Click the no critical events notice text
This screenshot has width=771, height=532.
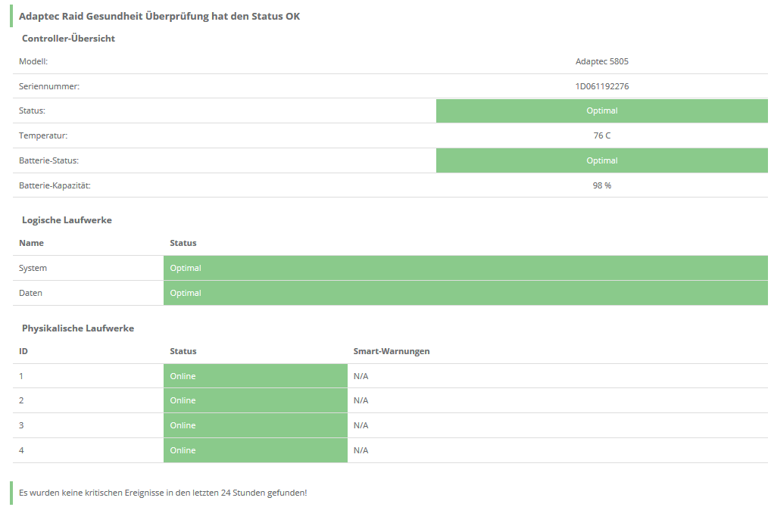[x=163, y=493]
